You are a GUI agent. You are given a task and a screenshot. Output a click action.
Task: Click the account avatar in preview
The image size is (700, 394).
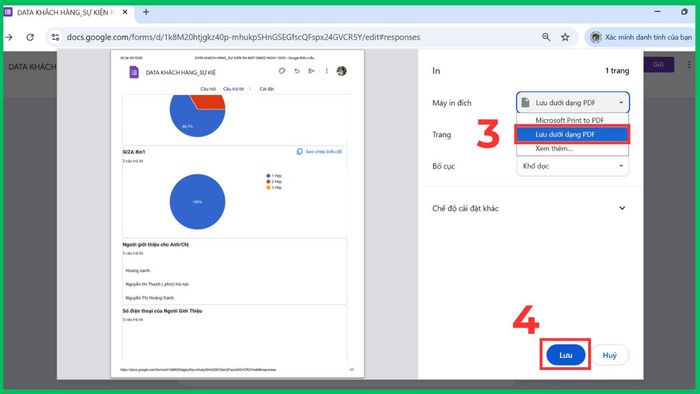pos(342,71)
